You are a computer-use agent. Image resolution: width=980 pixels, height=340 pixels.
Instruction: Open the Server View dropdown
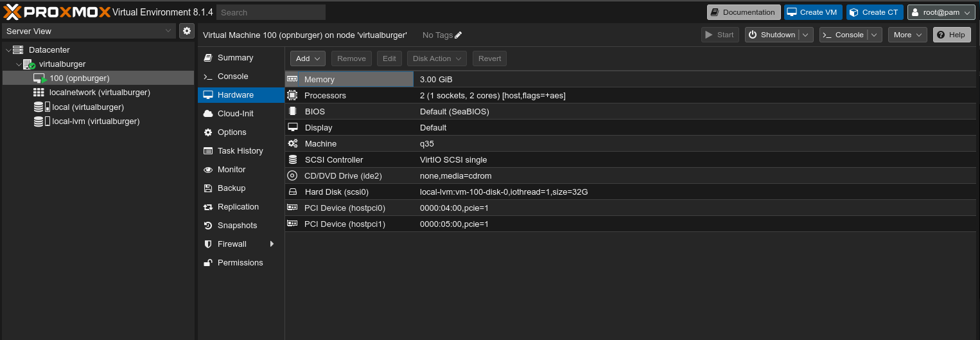tap(89, 31)
